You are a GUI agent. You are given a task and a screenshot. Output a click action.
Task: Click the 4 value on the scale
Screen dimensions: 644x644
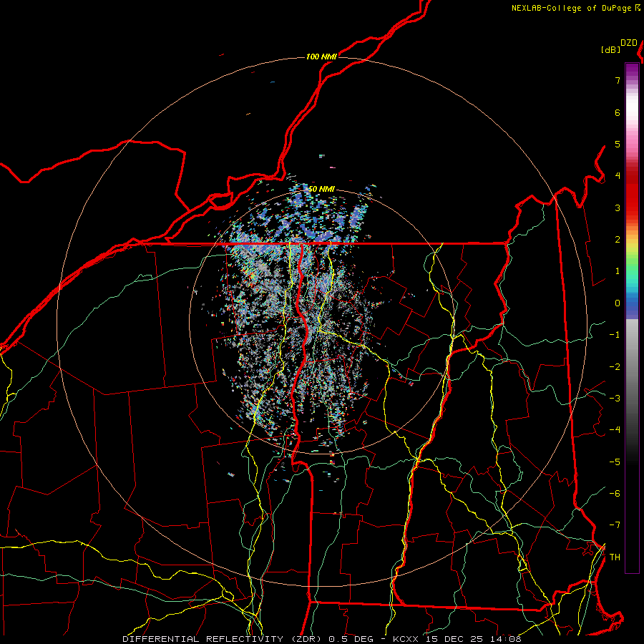click(618, 176)
